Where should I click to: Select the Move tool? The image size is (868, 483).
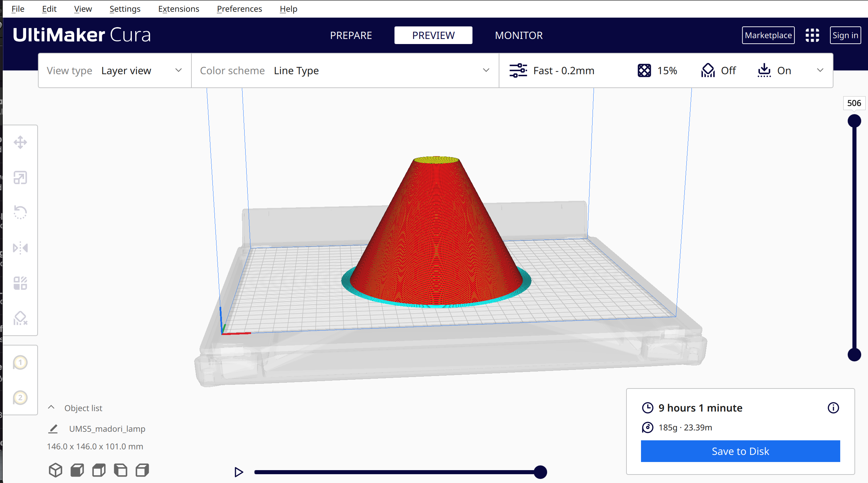(x=20, y=143)
